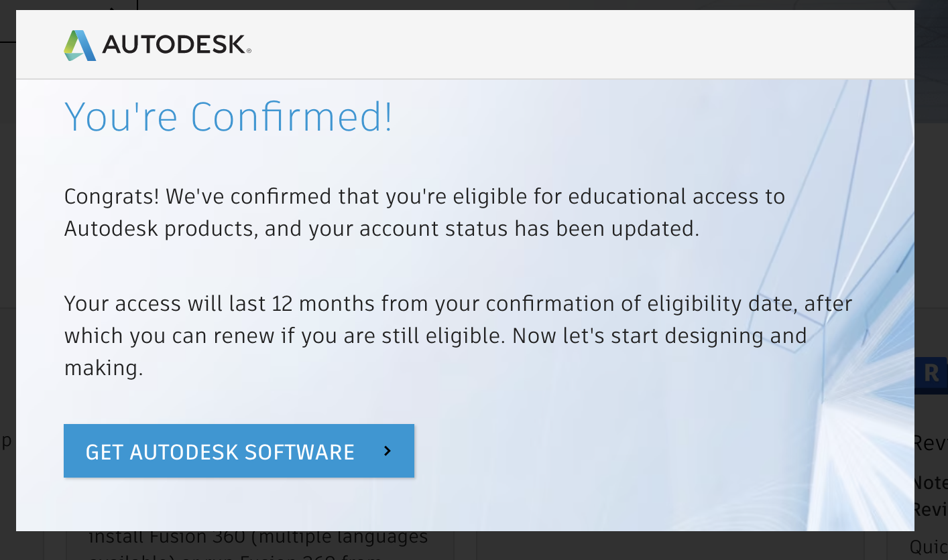948x560 pixels.
Task: Click the partially hidden Revit title behind the dialog
Action: point(931,443)
